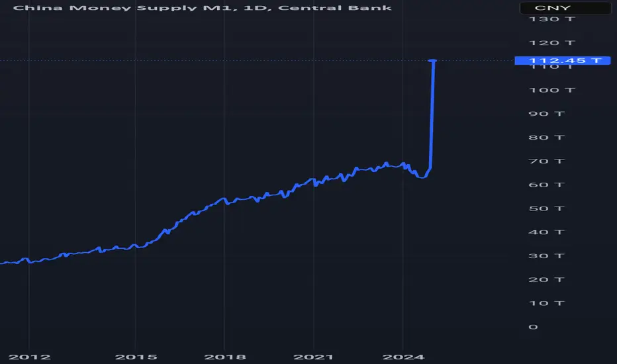Open the CNY currency selector
This screenshot has height=364, width=617.
(565, 8)
